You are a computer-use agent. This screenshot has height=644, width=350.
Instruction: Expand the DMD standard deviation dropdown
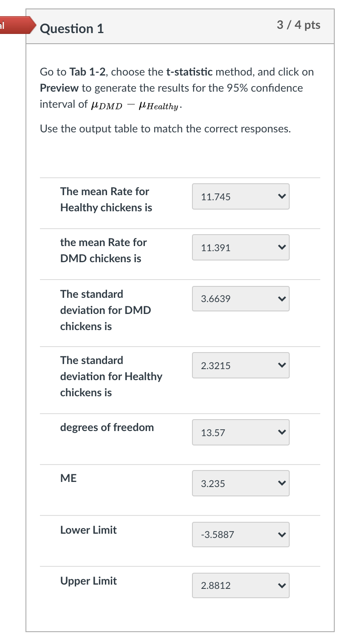[x=240, y=299]
